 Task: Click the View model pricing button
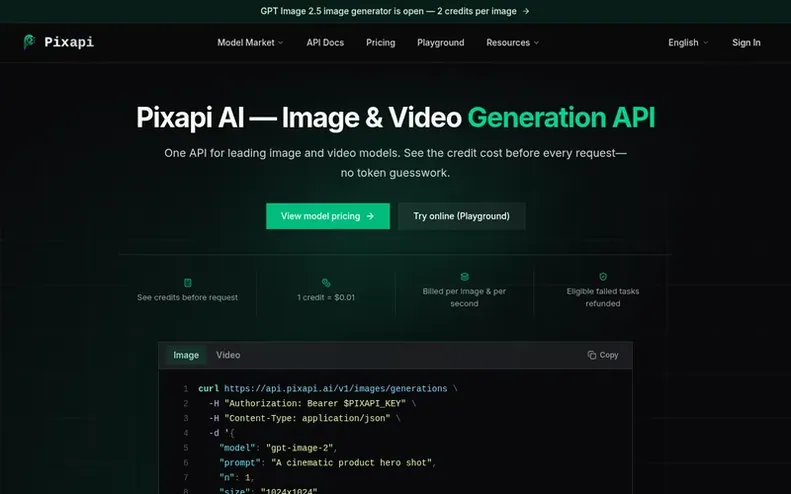coord(328,216)
